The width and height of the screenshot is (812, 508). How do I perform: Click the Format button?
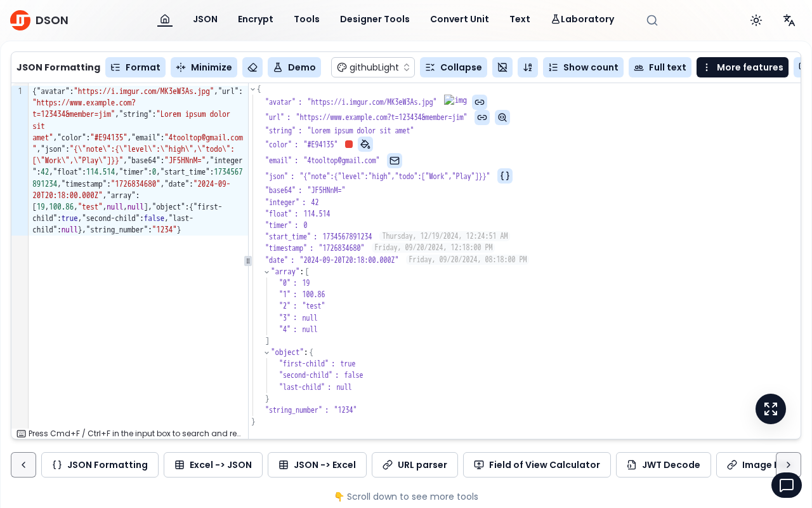click(x=135, y=67)
